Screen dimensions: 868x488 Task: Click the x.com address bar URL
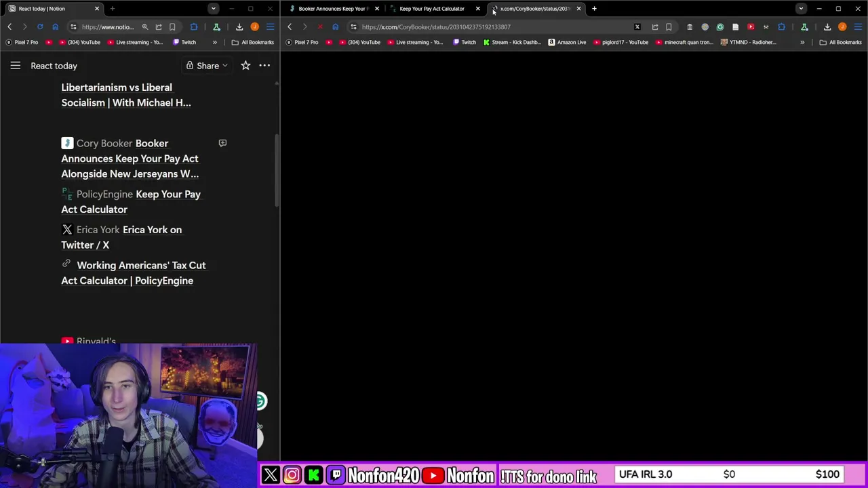(x=436, y=27)
